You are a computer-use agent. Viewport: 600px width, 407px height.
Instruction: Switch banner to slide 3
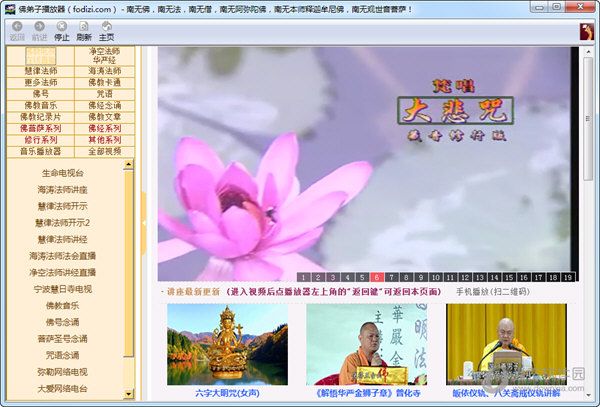point(333,277)
